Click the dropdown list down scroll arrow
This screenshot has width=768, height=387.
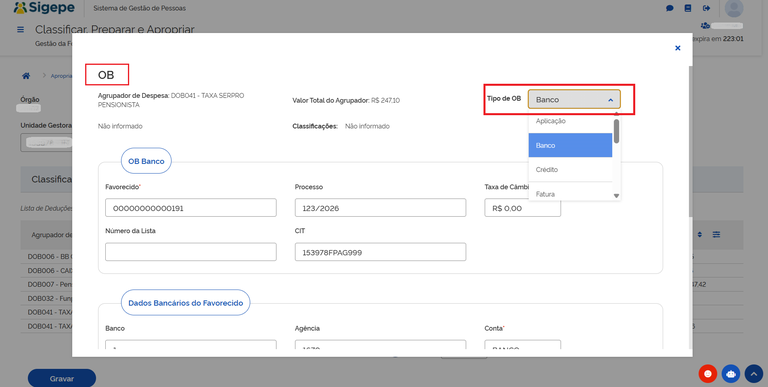point(617,196)
